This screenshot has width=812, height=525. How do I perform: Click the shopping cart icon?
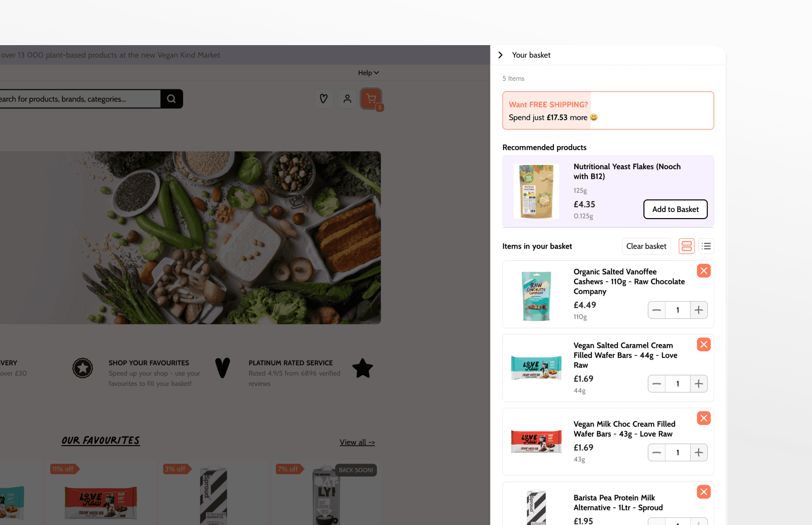click(x=371, y=99)
